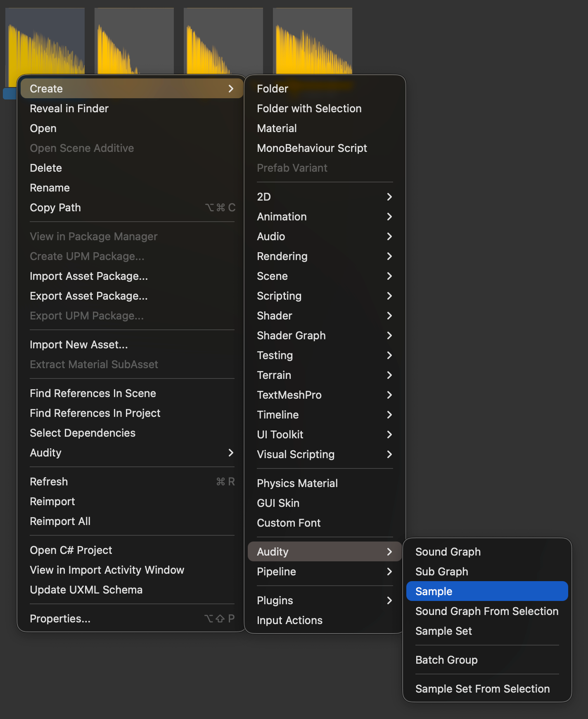
Task: Open the Pipeline submenu
Action: click(325, 571)
